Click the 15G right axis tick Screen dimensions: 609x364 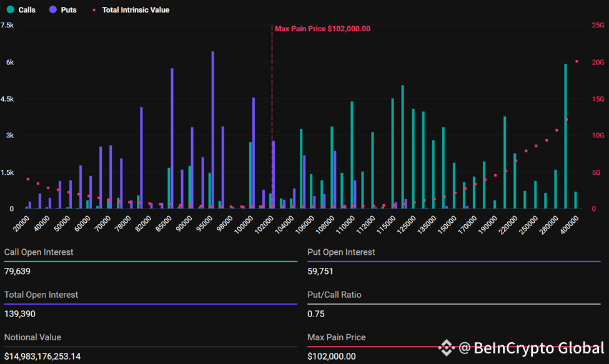point(598,99)
